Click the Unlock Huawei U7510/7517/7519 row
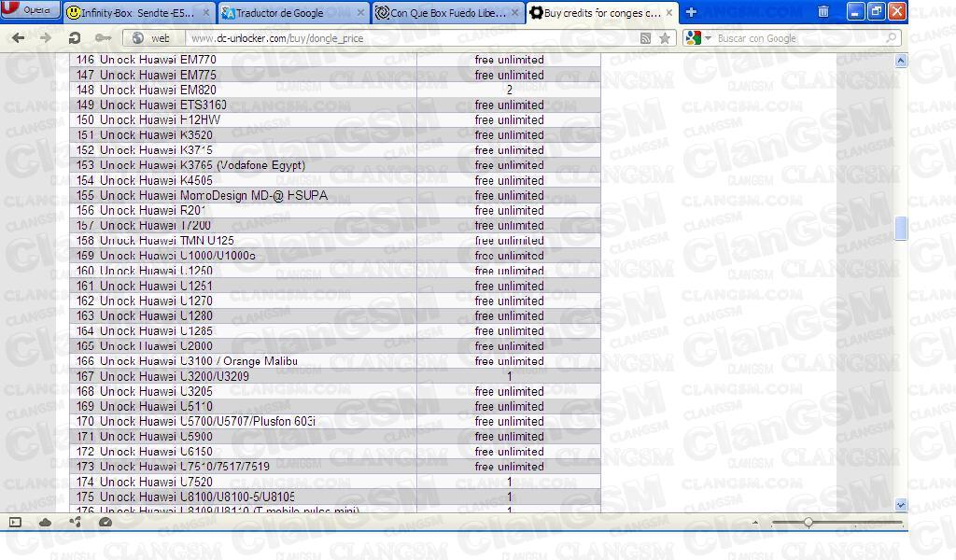 tap(335, 466)
